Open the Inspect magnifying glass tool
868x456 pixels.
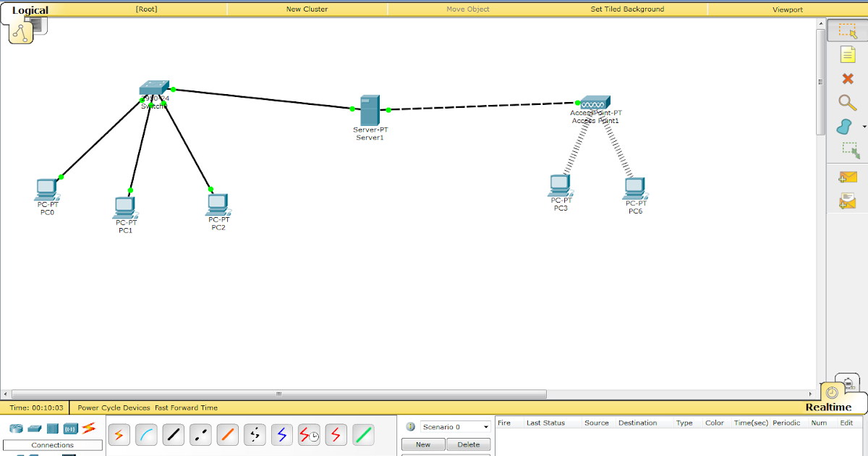pos(846,103)
